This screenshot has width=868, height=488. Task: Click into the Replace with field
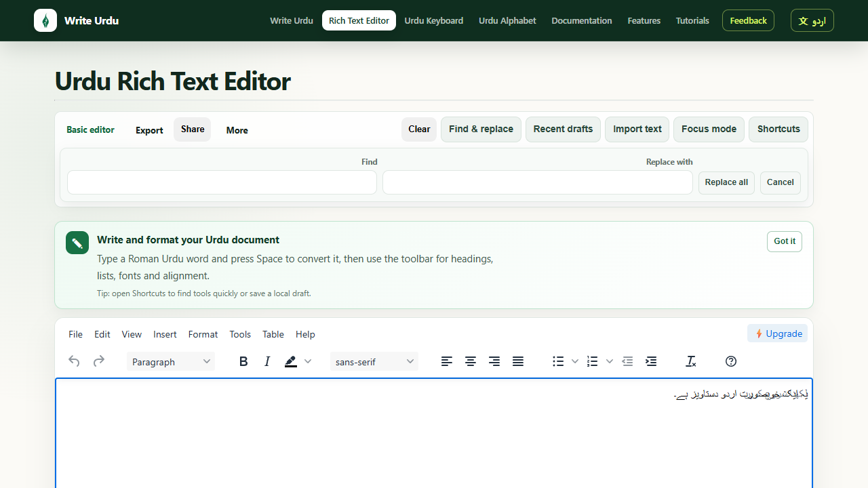[x=538, y=182]
